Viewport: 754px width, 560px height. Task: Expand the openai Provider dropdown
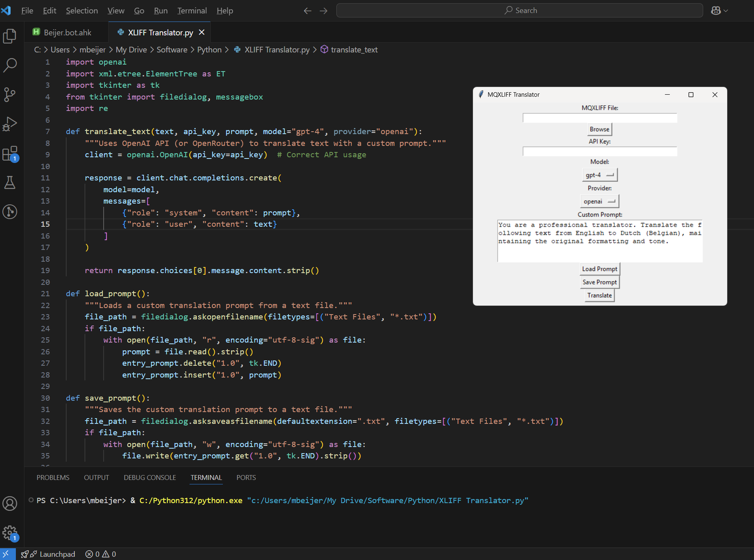coord(599,202)
